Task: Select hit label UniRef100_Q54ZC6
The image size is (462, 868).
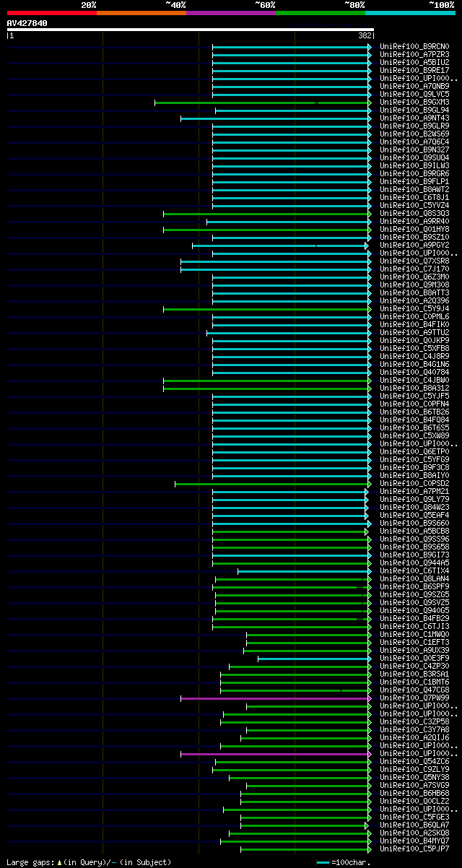Action: [415, 762]
